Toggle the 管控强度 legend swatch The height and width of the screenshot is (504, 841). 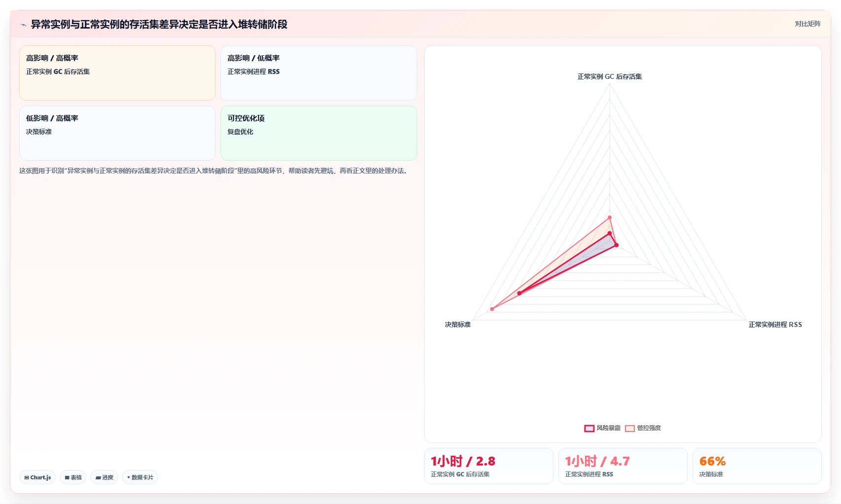point(630,428)
